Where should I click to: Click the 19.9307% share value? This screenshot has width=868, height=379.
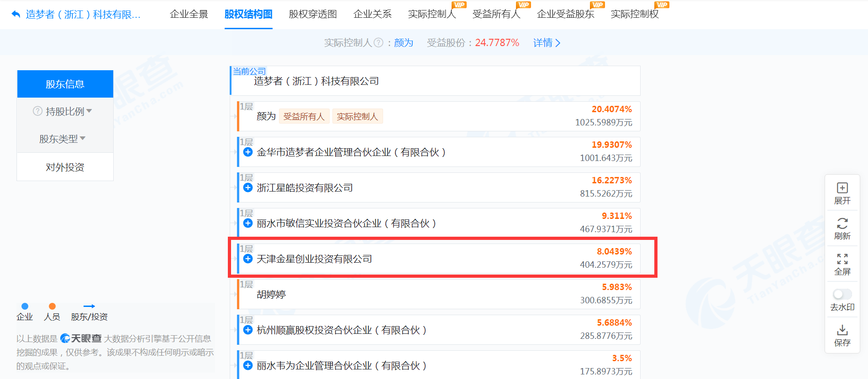(x=612, y=145)
